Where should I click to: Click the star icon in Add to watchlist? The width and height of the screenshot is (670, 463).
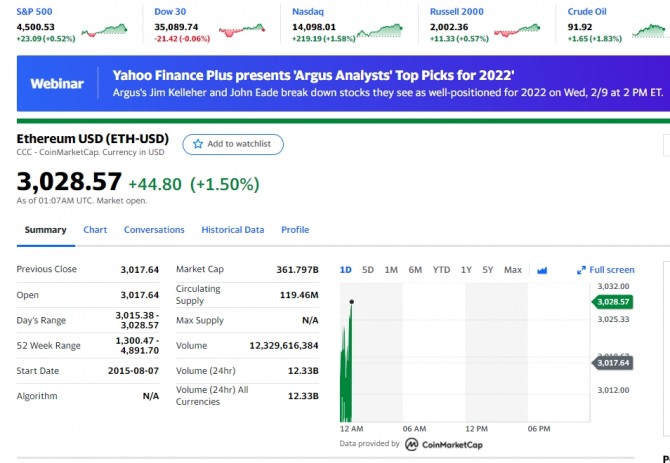(197, 144)
